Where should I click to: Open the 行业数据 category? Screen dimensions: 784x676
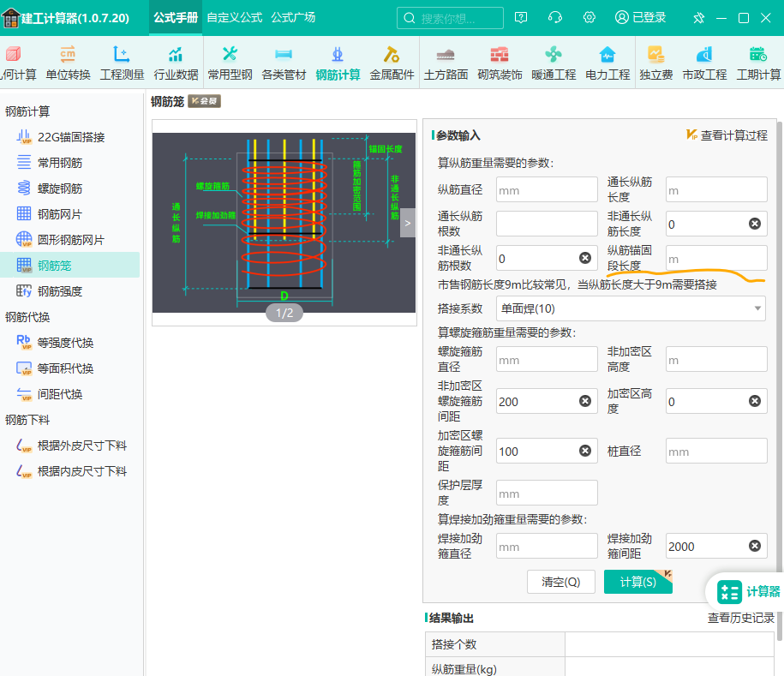click(x=176, y=63)
